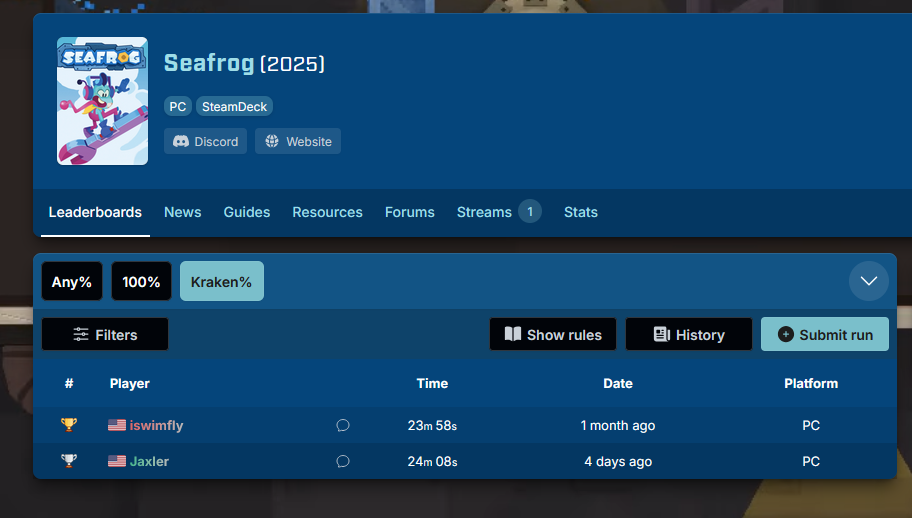Image resolution: width=912 pixels, height=518 pixels.
Task: Click the '4 days ago' date
Action: [x=618, y=462]
